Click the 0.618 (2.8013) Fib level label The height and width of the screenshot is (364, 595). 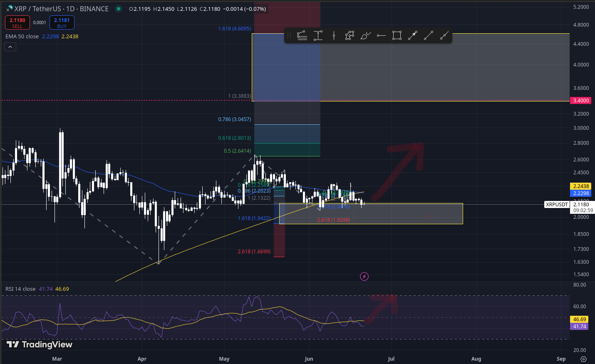[235, 138]
